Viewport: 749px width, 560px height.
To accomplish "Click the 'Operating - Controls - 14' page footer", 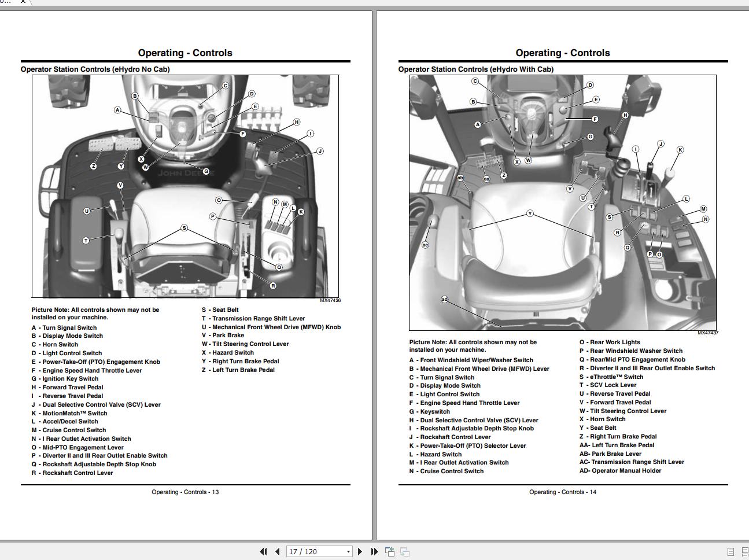I will pyautogui.click(x=563, y=492).
